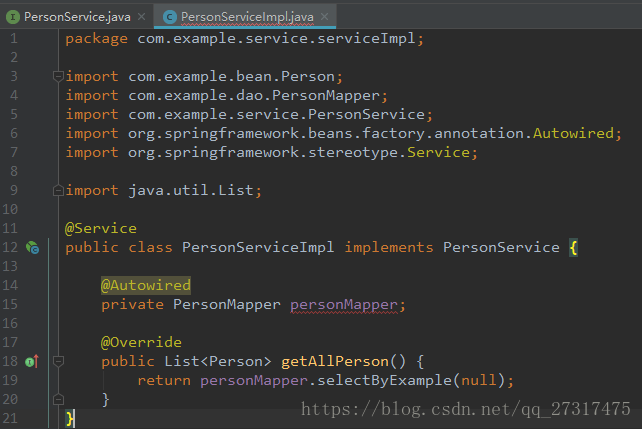Click Autowired in the line 6 import
Viewport: 642px width, 429px height.
[x=573, y=133]
